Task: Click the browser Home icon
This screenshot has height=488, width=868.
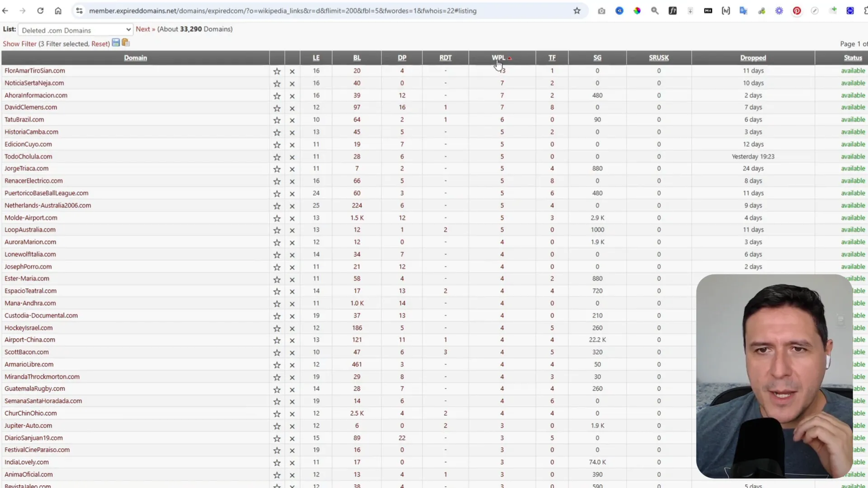Action: tap(58, 10)
